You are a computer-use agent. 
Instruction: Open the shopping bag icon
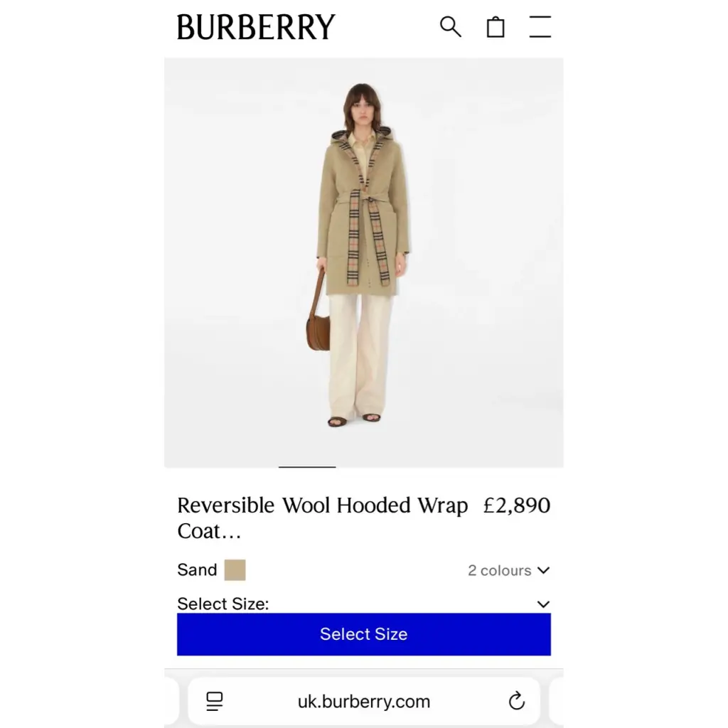point(496,27)
